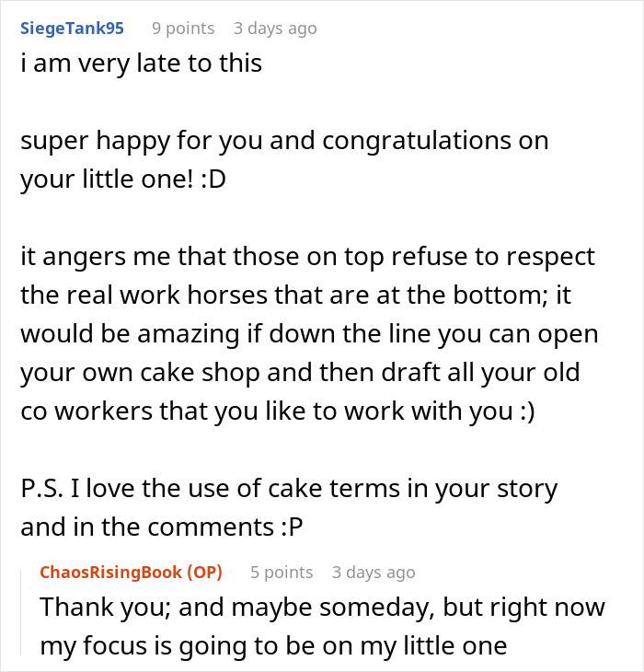This screenshot has width=644, height=672.
Task: Click the "5 points" score on OP's reply
Action: pos(282,573)
